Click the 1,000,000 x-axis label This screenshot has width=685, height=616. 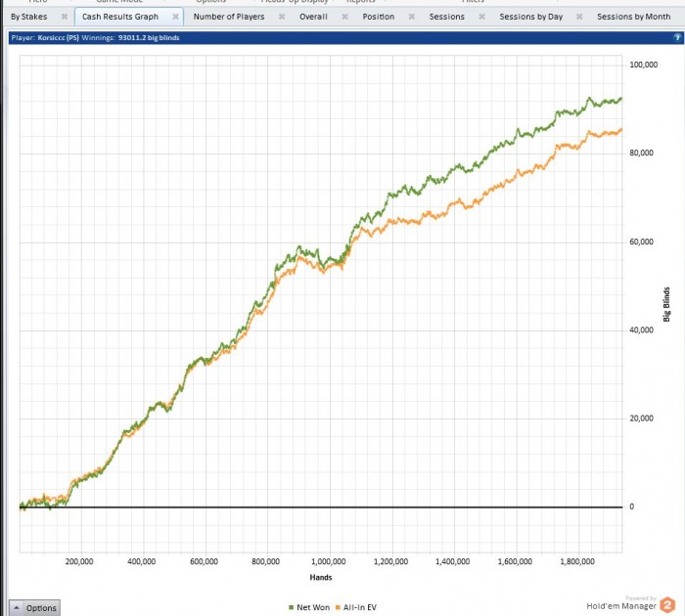[328, 561]
